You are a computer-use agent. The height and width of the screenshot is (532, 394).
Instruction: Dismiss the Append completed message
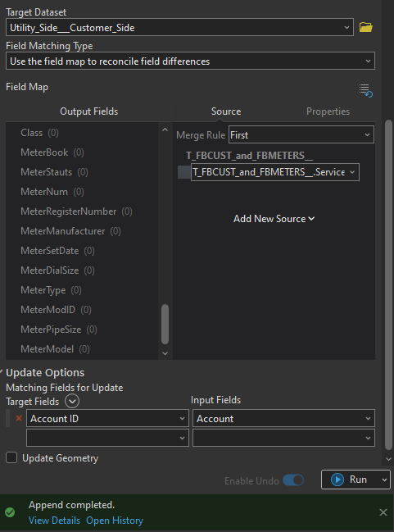[383, 512]
